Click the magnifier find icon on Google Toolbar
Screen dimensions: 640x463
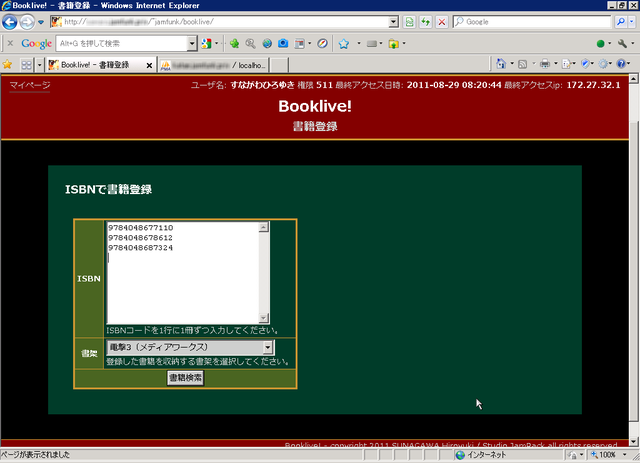250,43
